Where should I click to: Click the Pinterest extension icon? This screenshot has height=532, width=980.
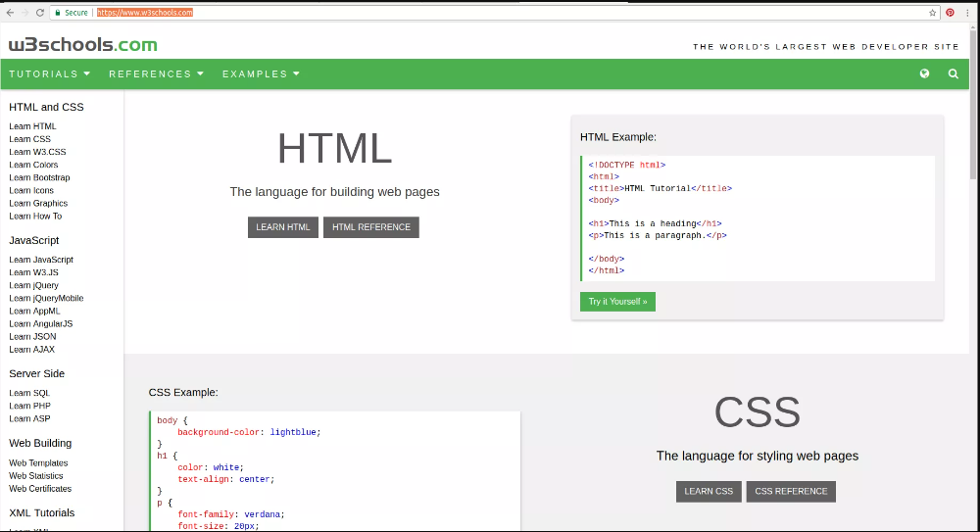(x=950, y=13)
